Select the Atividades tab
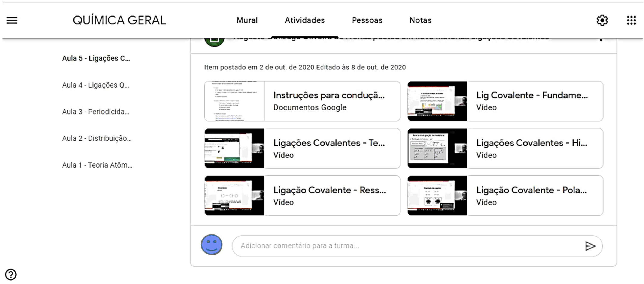Screen dimensions: 644x284 [x=304, y=20]
